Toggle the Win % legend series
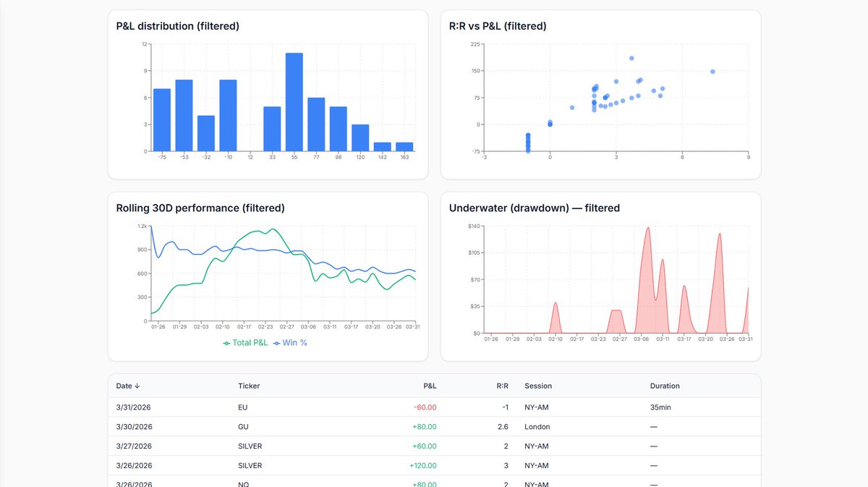868x487 pixels. (x=290, y=343)
